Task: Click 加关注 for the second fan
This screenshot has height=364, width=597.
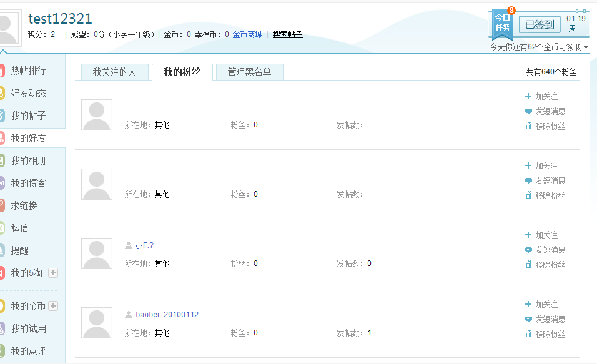Action: click(x=541, y=166)
